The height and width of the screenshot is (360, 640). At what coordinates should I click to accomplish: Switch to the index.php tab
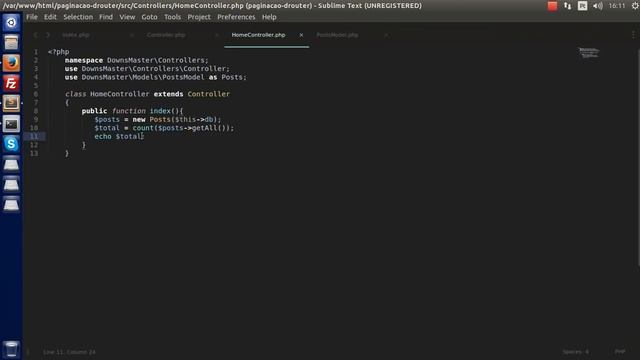click(x=76, y=35)
